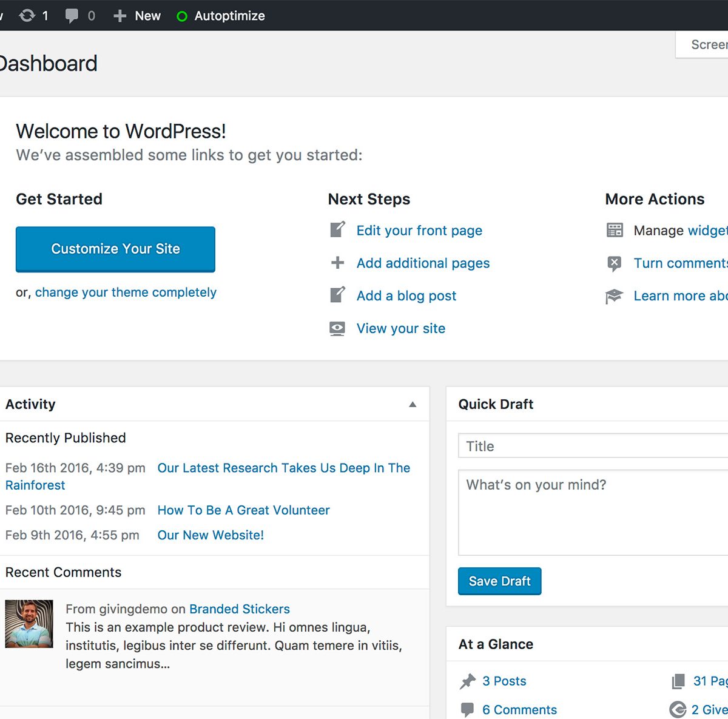Click the monitor icon beside View your site
The width and height of the screenshot is (728, 719).
[x=337, y=328]
